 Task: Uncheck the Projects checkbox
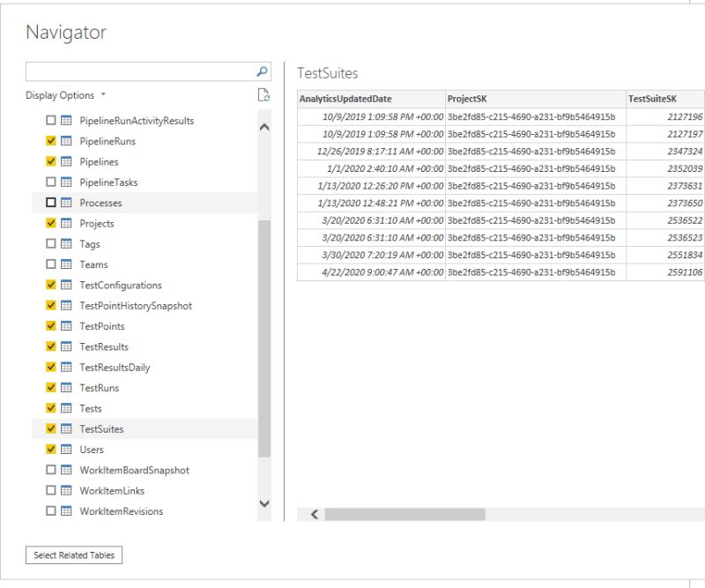(x=51, y=223)
